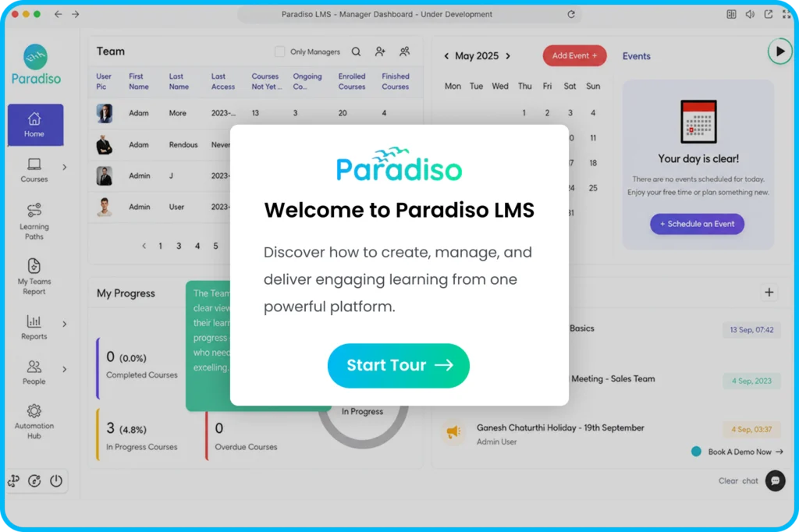
Task: Open Adam More's profile picture
Action: (105, 113)
